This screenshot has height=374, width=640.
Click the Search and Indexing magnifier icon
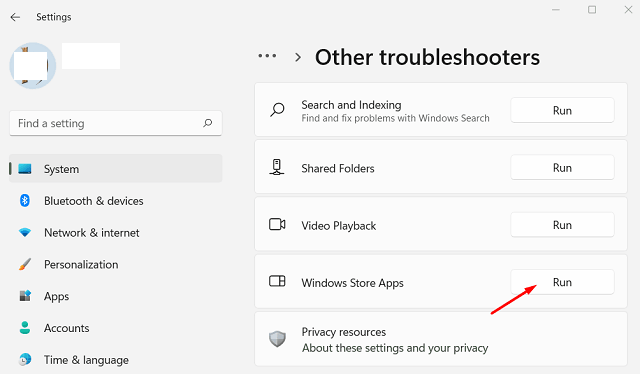[277, 110]
